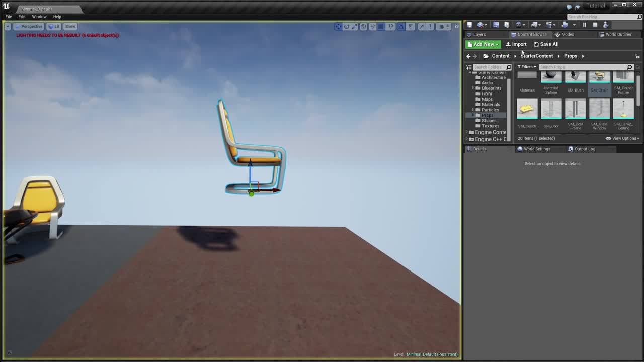This screenshot has height=362, width=644.
Task: Open the viewport Show menu
Action: click(70, 26)
